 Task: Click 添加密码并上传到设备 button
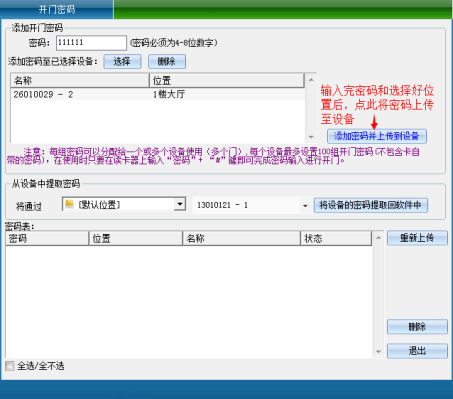click(x=377, y=136)
